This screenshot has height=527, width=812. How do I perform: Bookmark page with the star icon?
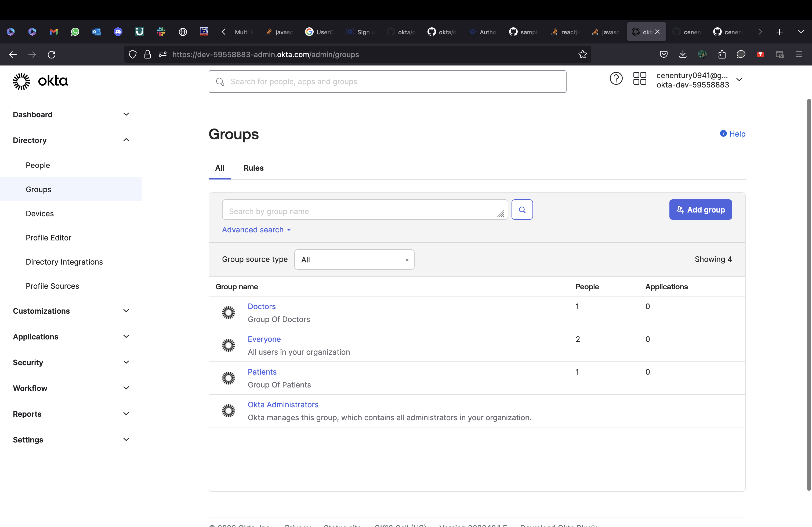pyautogui.click(x=582, y=54)
